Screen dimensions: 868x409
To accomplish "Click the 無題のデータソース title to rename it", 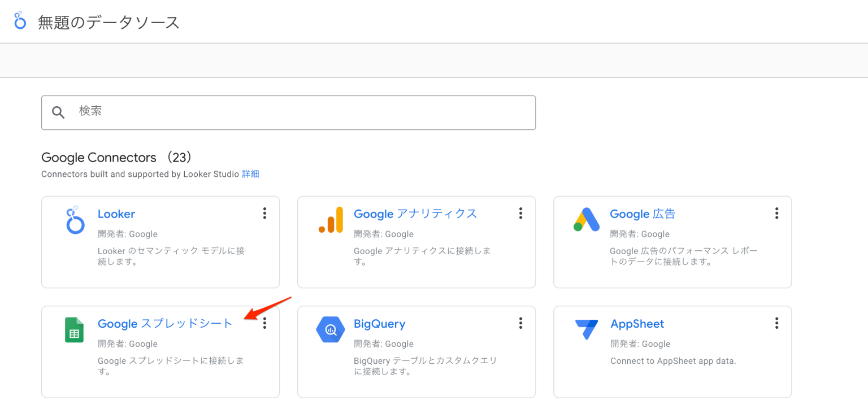I will coord(108,21).
